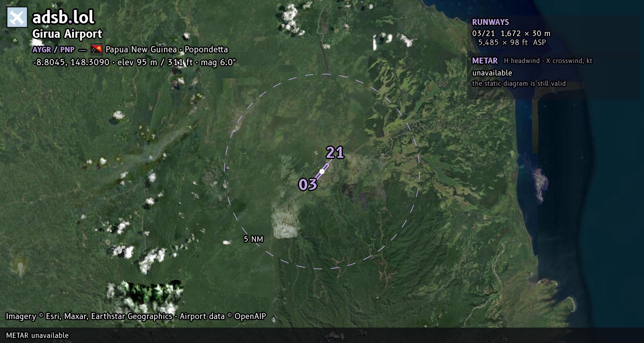The height and width of the screenshot is (343, 644).
Task: Click the METAR unavailable status bar message
Action: pos(37,335)
